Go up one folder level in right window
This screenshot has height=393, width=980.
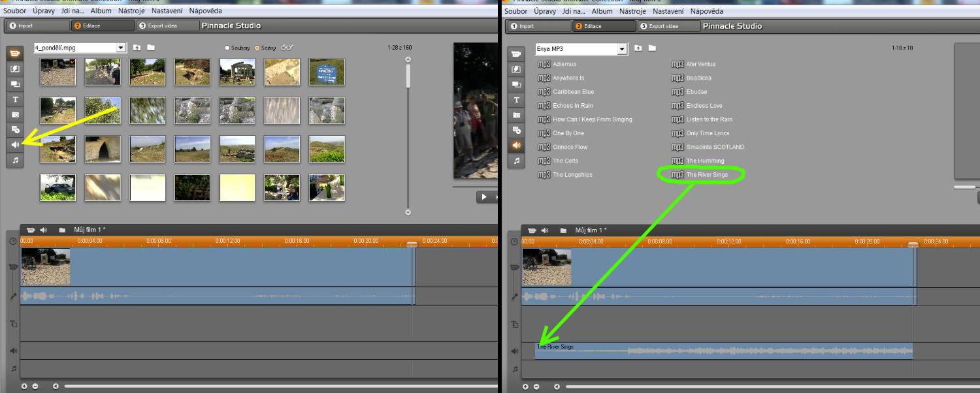click(x=638, y=48)
